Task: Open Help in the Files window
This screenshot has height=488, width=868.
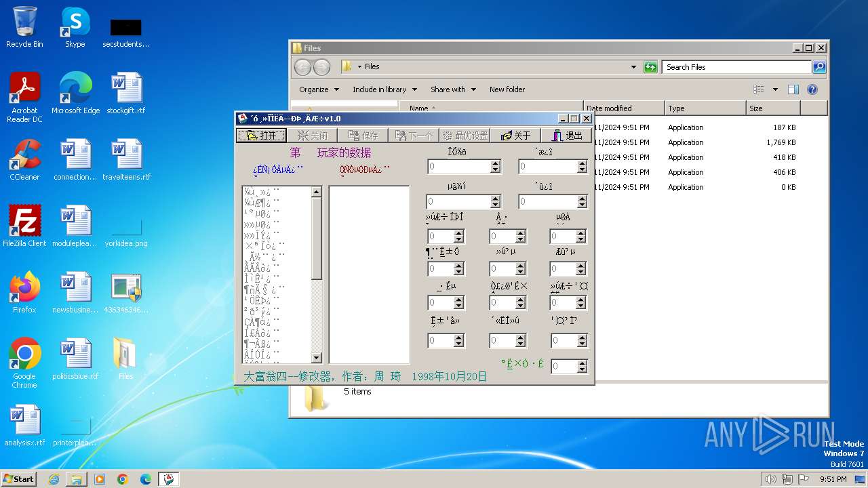Action: tap(812, 89)
